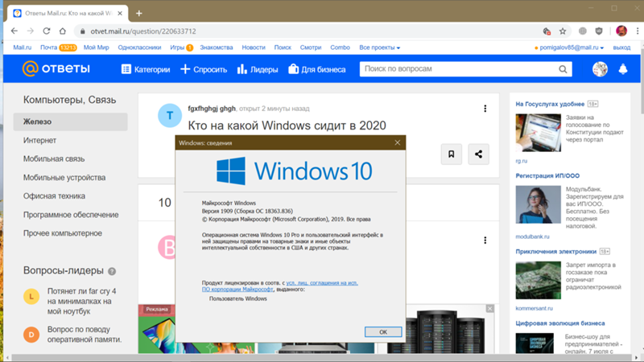644x362 pixels.
Task: Click the Ответы logo
Action: (56, 68)
